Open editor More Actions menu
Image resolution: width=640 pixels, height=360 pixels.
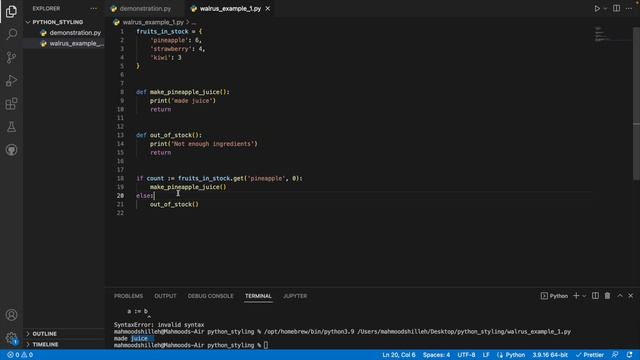(629, 9)
